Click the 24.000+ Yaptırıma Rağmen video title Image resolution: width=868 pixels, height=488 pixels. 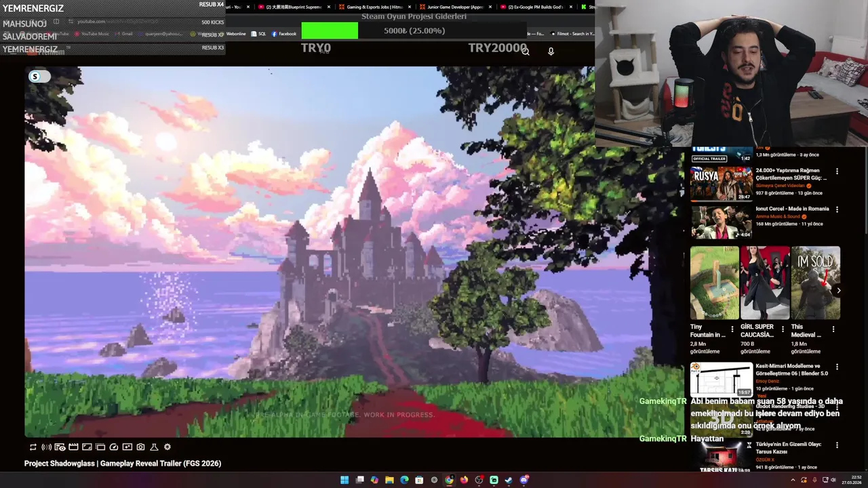tap(791, 174)
